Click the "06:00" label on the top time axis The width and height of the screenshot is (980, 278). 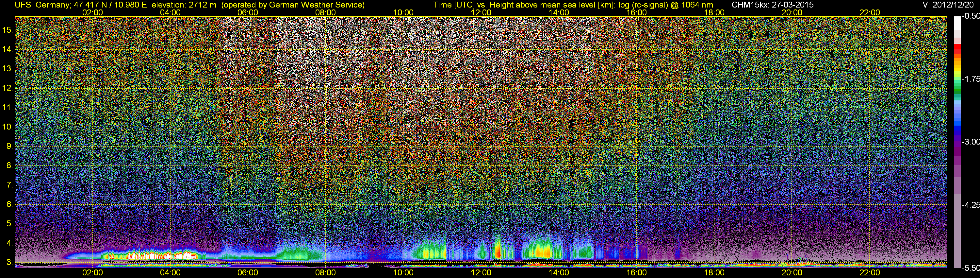pyautogui.click(x=248, y=12)
